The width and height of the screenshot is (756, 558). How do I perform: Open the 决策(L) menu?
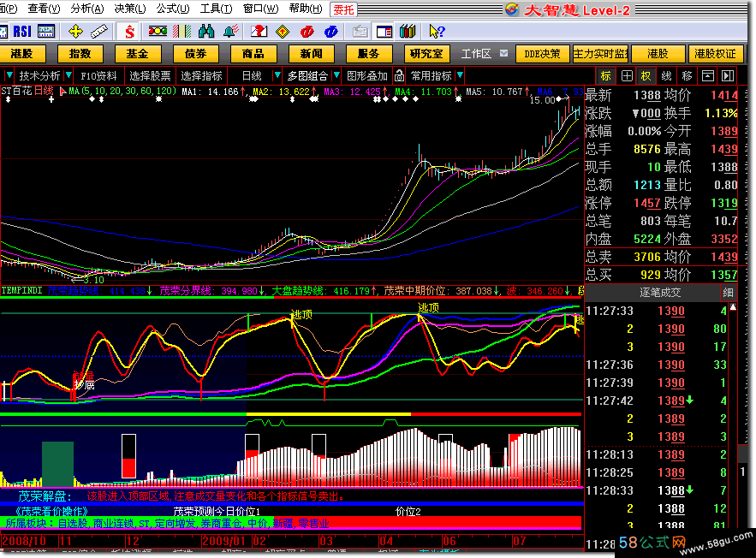point(129,9)
